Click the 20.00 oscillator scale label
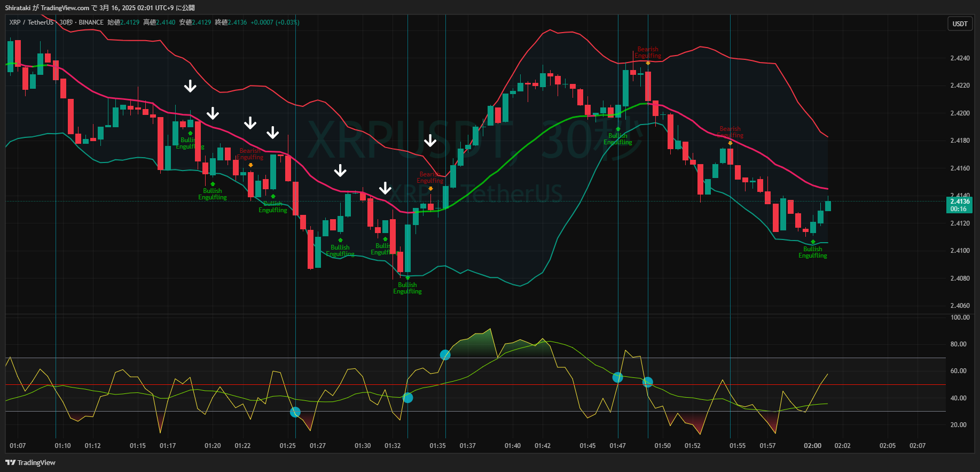Screen dimensions: 980x472 pyautogui.click(x=958, y=425)
